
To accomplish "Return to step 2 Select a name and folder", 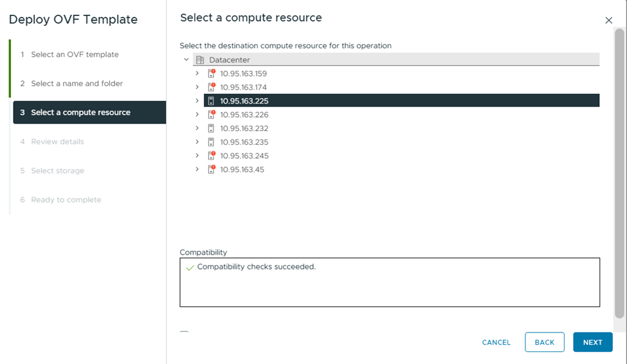I will tap(77, 84).
